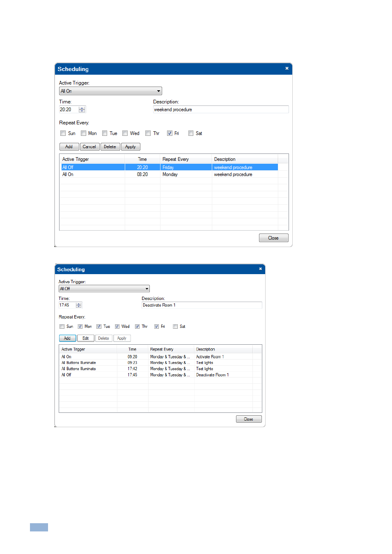This screenshot has width=392, height=554.
Task: Select the 'All On' 08:20 Monday row
Action: tap(169, 174)
